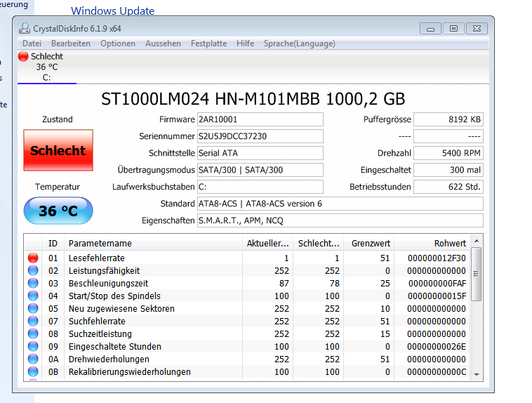Click the Drehzahl field 5400 RPM

tap(448, 153)
